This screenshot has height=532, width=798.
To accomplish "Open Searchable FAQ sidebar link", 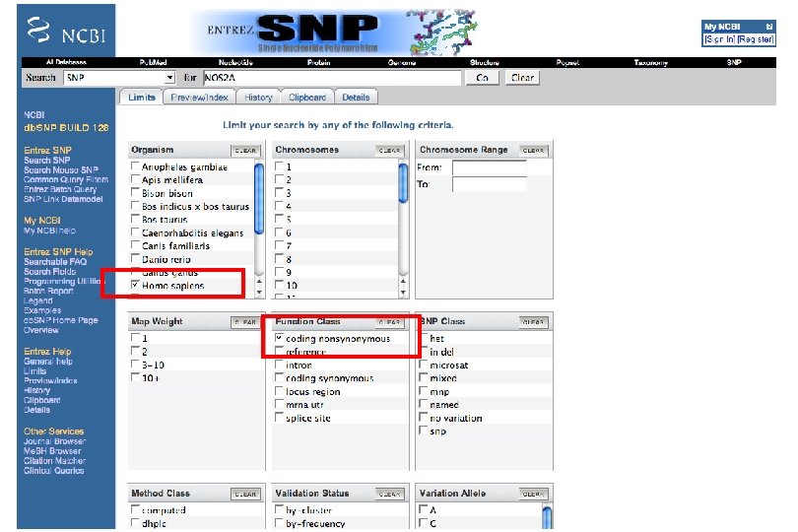I will point(55,262).
